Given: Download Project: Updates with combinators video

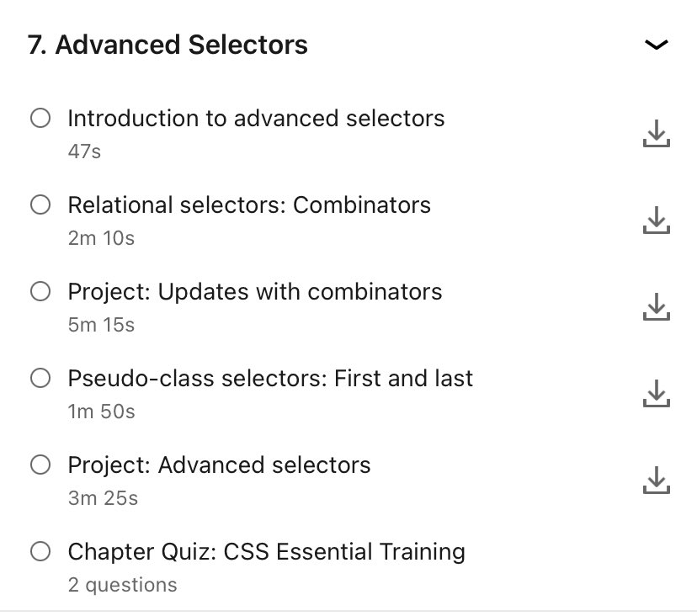Looking at the screenshot, I should [656, 306].
